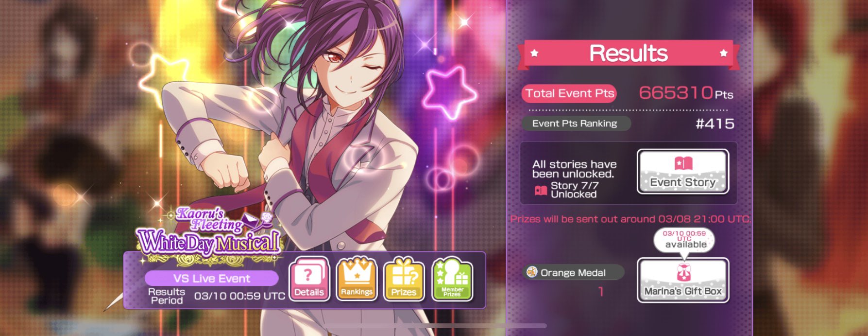
Task: Tap the Results banner header
Action: click(629, 53)
